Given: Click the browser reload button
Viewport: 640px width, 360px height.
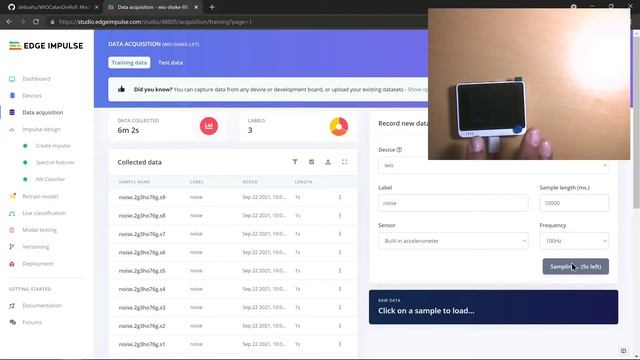Looking at the screenshot, I should (36, 22).
